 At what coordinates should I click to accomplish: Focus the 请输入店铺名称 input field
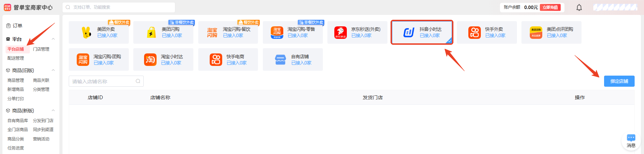[106, 81]
